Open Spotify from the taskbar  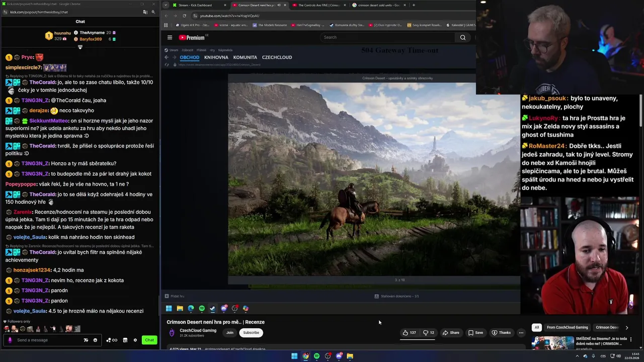pos(316,356)
